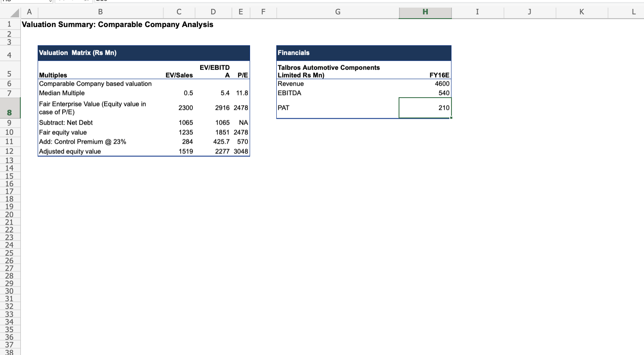The height and width of the screenshot is (355, 644).
Task: Select column K header
Action: pos(581,12)
